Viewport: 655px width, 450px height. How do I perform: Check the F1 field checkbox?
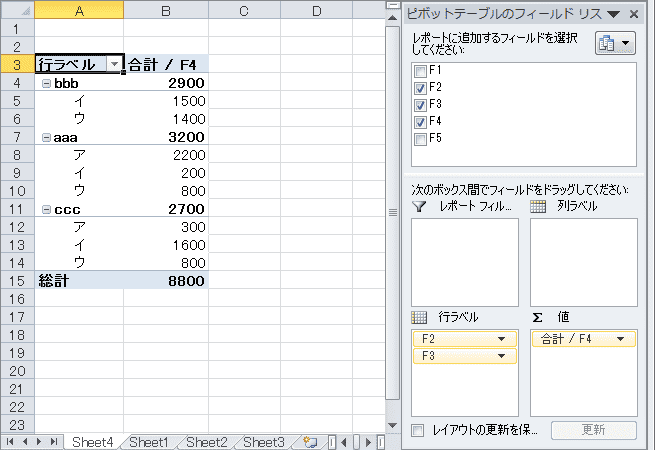pyautogui.click(x=420, y=71)
